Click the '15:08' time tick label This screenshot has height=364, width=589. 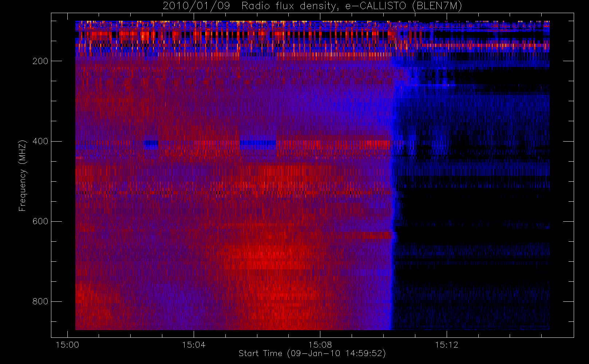(x=320, y=345)
